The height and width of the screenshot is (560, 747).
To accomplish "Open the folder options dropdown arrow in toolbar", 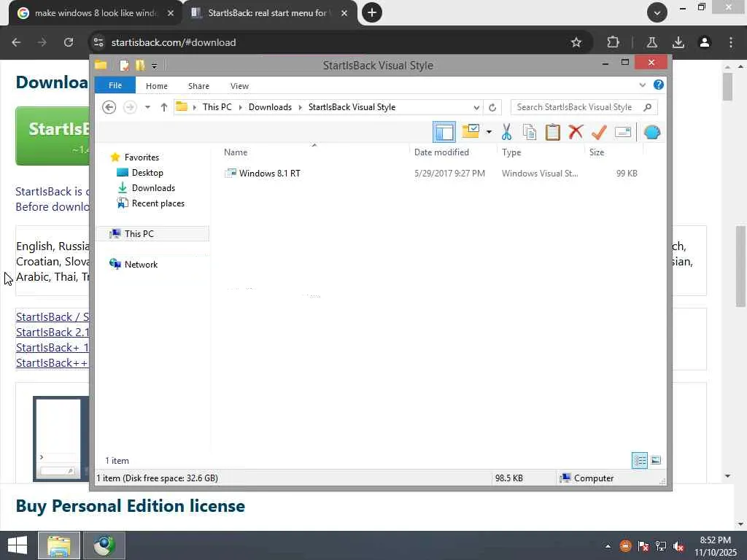I will point(489,132).
